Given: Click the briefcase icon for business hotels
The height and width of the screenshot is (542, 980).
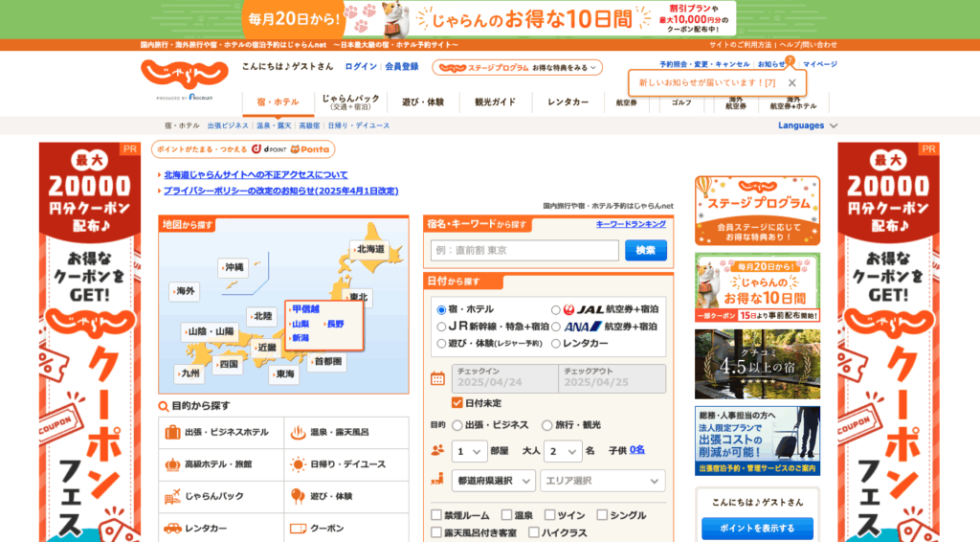Looking at the screenshot, I should pos(172,432).
